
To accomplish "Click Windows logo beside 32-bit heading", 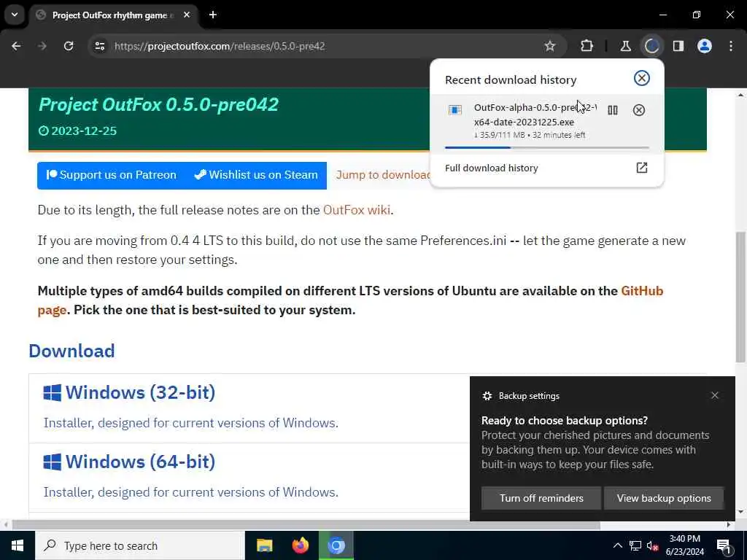I will pyautogui.click(x=52, y=393).
